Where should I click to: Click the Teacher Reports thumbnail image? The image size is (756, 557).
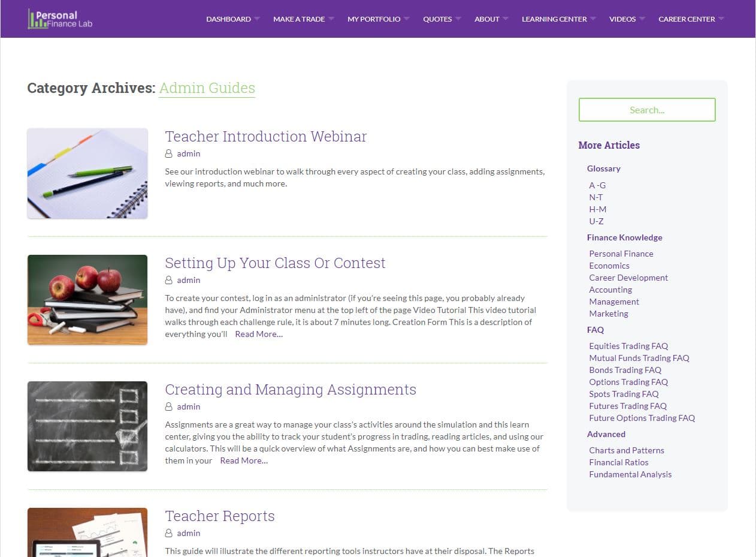[x=87, y=532]
